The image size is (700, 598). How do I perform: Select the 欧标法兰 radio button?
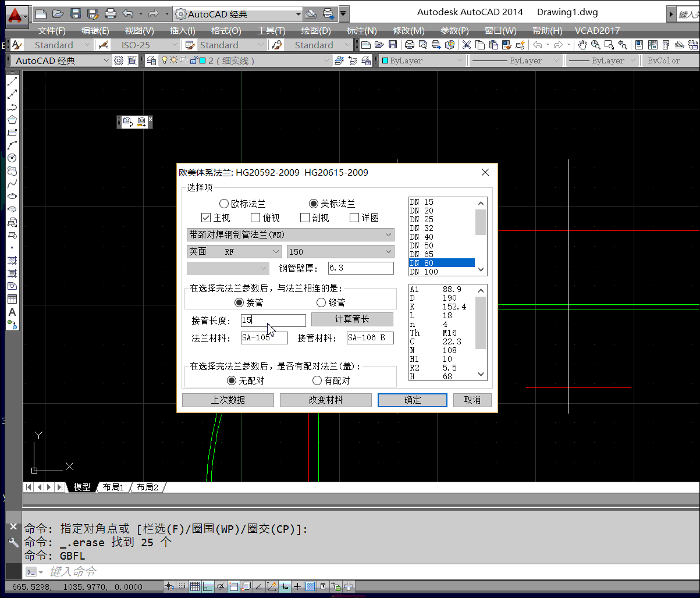tap(224, 204)
